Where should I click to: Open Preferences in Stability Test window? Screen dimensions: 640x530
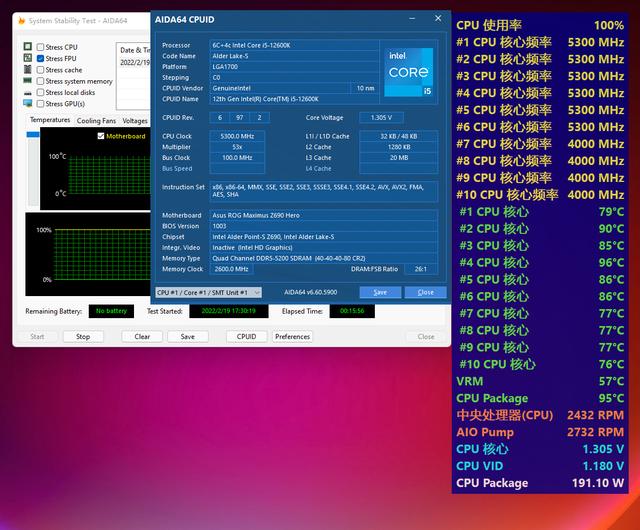(292, 336)
